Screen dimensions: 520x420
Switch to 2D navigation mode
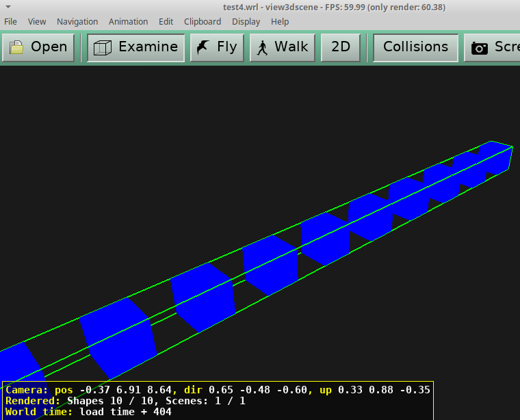click(x=341, y=48)
